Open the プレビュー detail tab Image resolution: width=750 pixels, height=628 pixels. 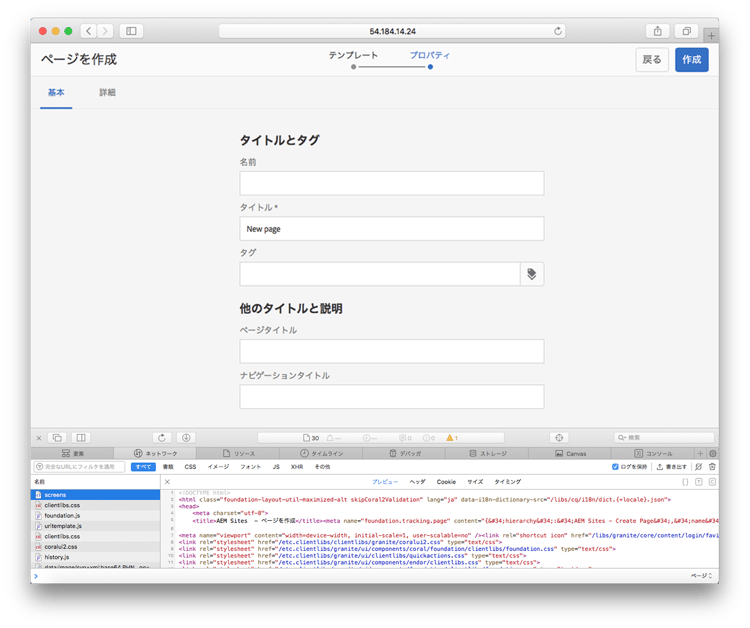point(385,482)
